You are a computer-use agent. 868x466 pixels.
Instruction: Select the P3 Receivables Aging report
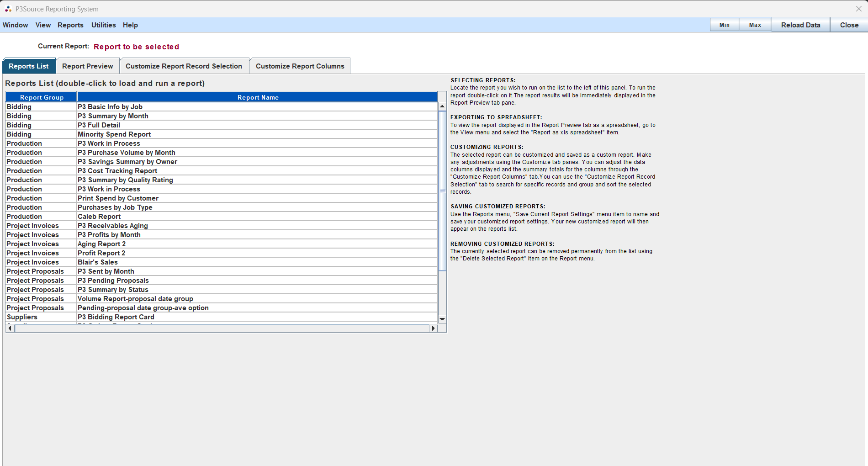pos(112,225)
